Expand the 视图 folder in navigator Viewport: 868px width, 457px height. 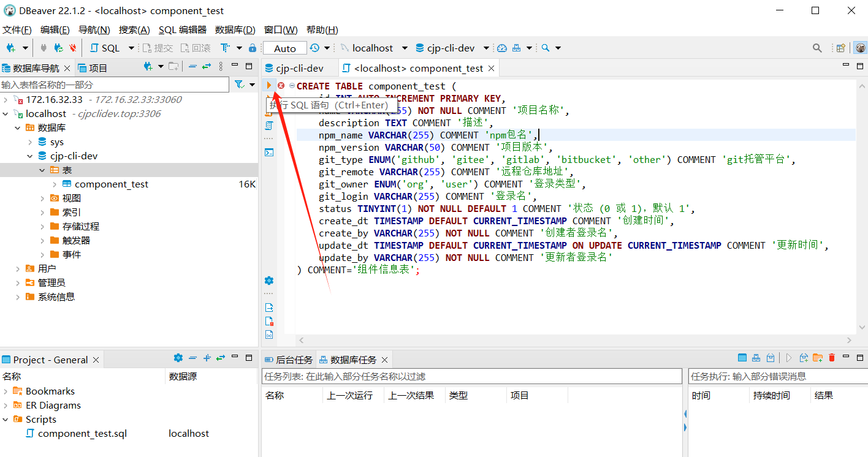coord(42,198)
